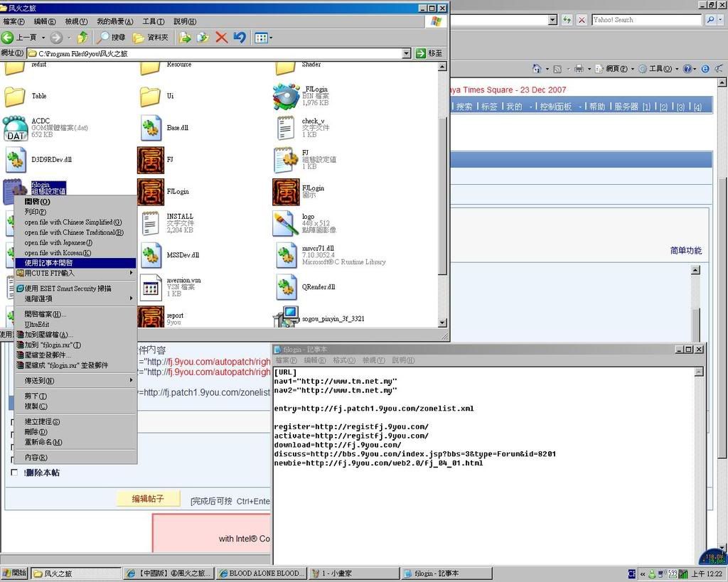Check the 删除本帖 checkbox
The width and height of the screenshot is (728, 582).
14,473
